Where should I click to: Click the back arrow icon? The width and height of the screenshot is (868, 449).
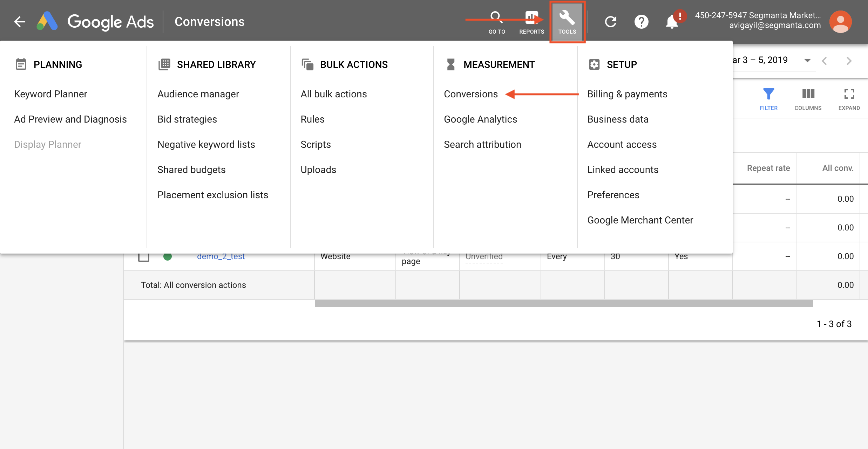pos(20,22)
